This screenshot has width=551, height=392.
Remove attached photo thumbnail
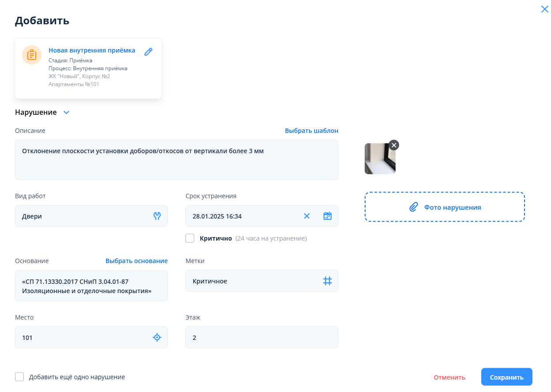point(394,145)
